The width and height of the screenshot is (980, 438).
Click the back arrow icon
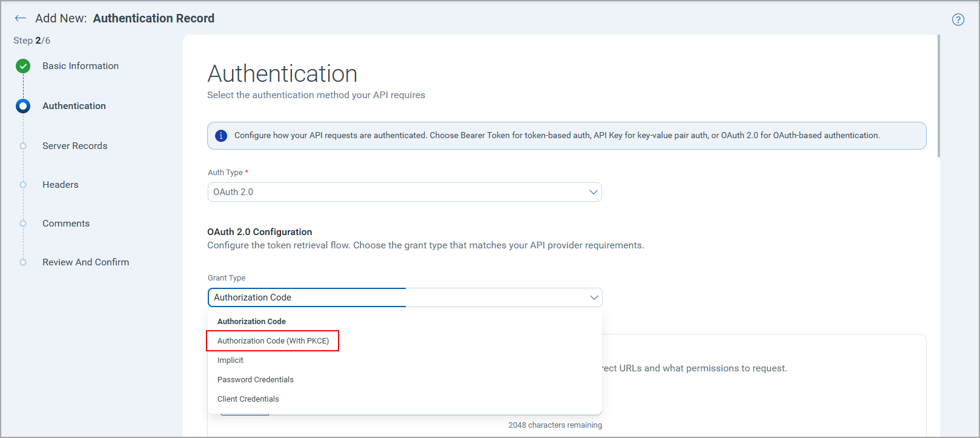click(x=21, y=18)
